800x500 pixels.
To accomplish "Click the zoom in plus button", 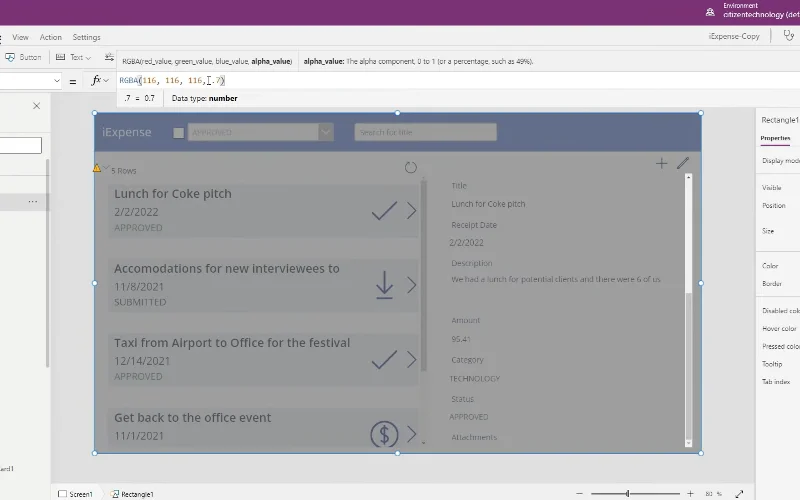I will tap(690, 493).
